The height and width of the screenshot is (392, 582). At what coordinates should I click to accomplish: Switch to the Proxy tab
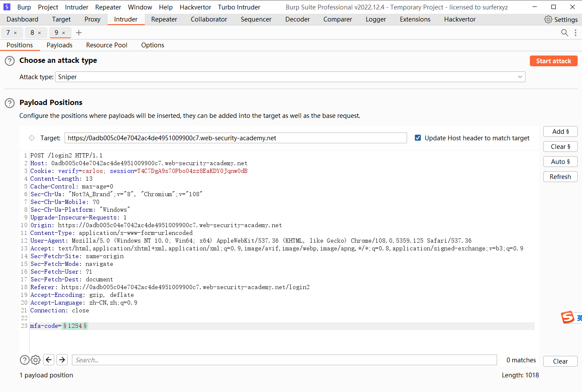coord(93,19)
